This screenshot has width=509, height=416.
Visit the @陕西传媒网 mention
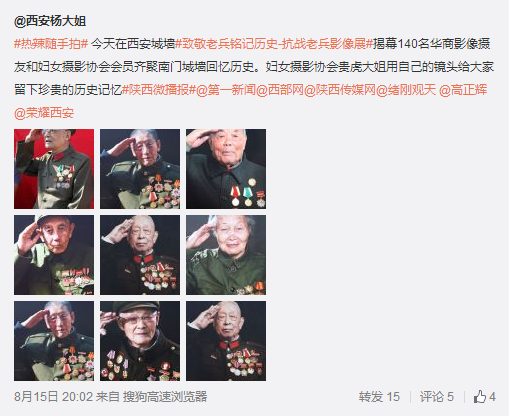coord(340,90)
